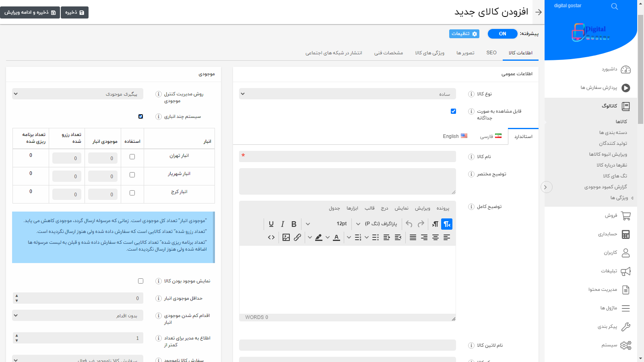Screen dimensions: 644x362
Task: Enable the انبار تهران usage checkbox
Action: click(132, 157)
